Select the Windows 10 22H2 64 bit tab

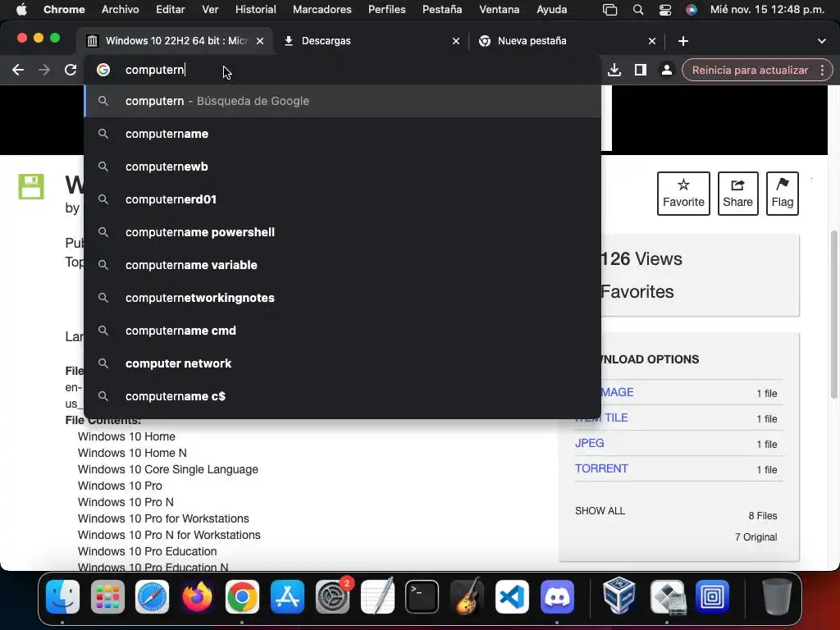(174, 41)
